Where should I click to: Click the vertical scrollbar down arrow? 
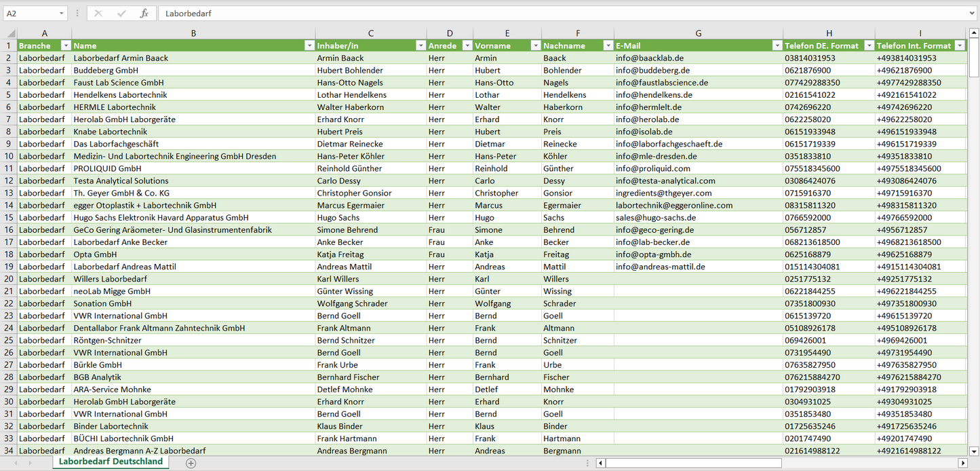[974, 451]
